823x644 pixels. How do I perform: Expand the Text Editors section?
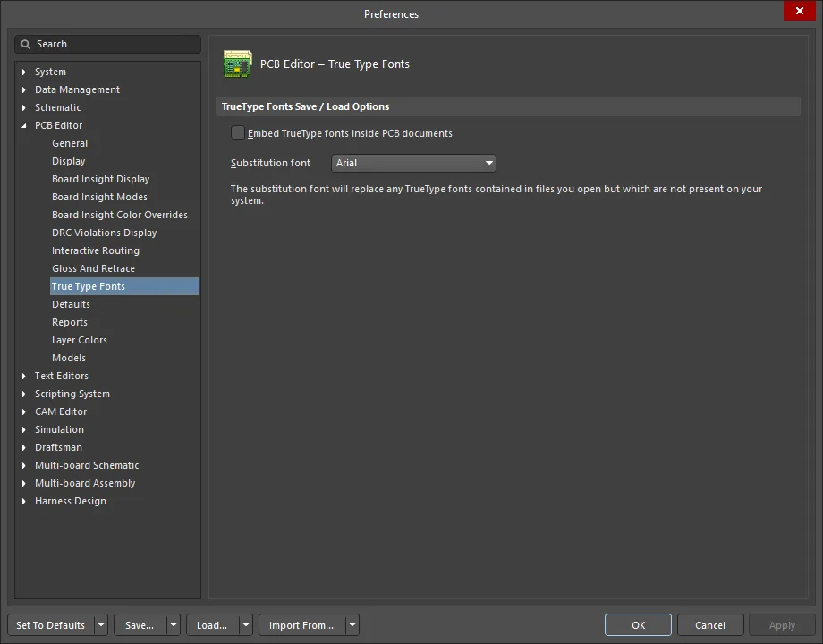(x=22, y=376)
